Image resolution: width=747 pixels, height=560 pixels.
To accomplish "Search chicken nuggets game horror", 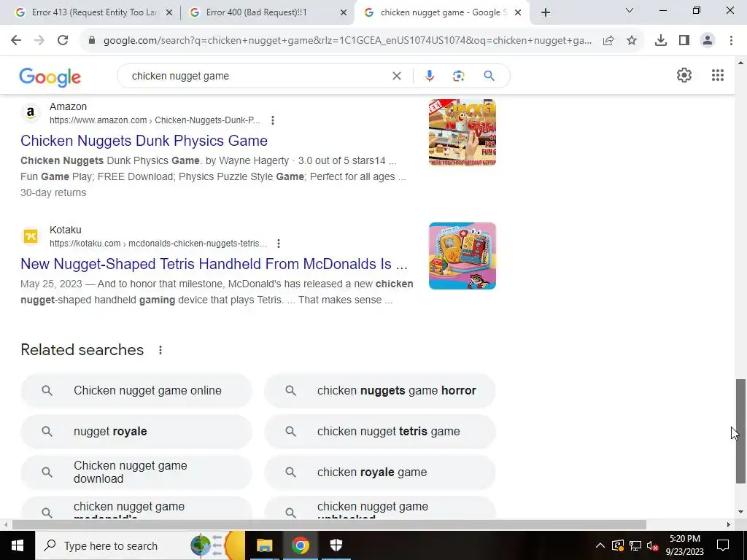I will 379,391.
